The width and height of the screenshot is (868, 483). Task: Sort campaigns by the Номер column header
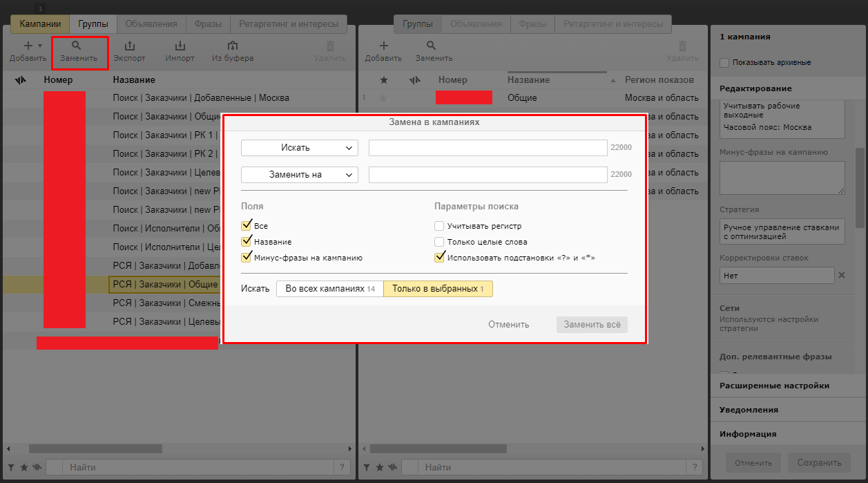58,80
